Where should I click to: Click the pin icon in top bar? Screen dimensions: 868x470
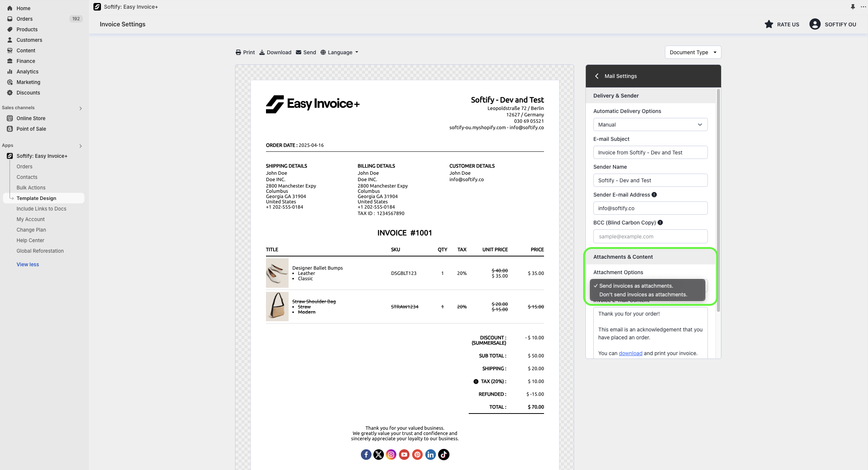853,7
